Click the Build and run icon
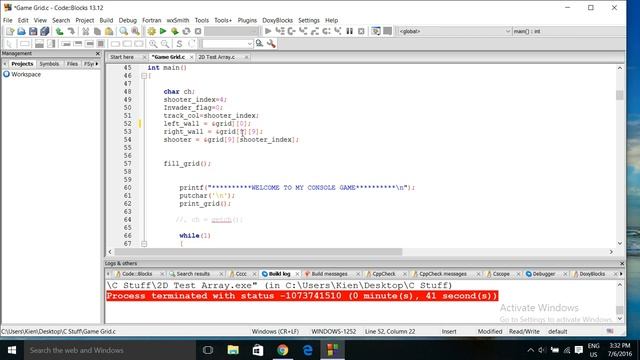Screen dimensions: 640x360 (x=175, y=31)
